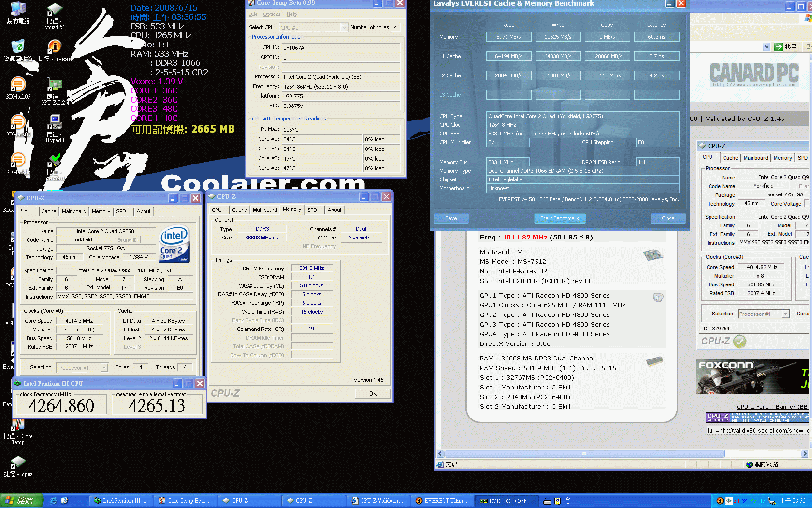Click the green Go arrow in browser address bar

click(779, 47)
